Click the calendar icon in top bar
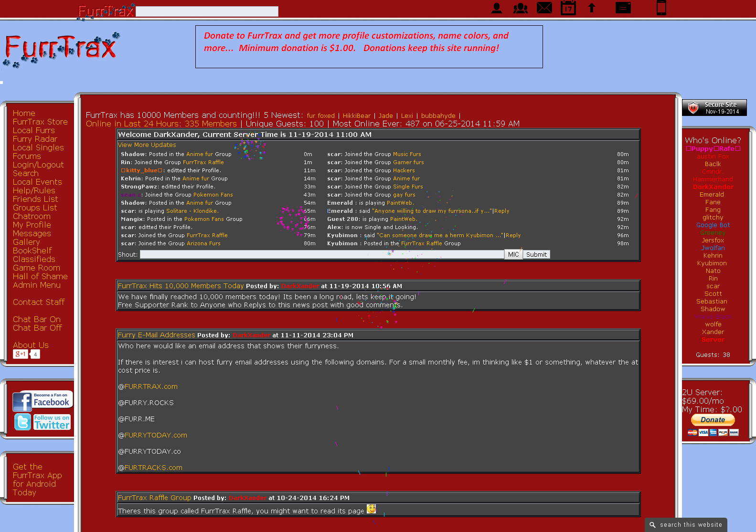Viewport: 756px width, 532px height. 568,8
